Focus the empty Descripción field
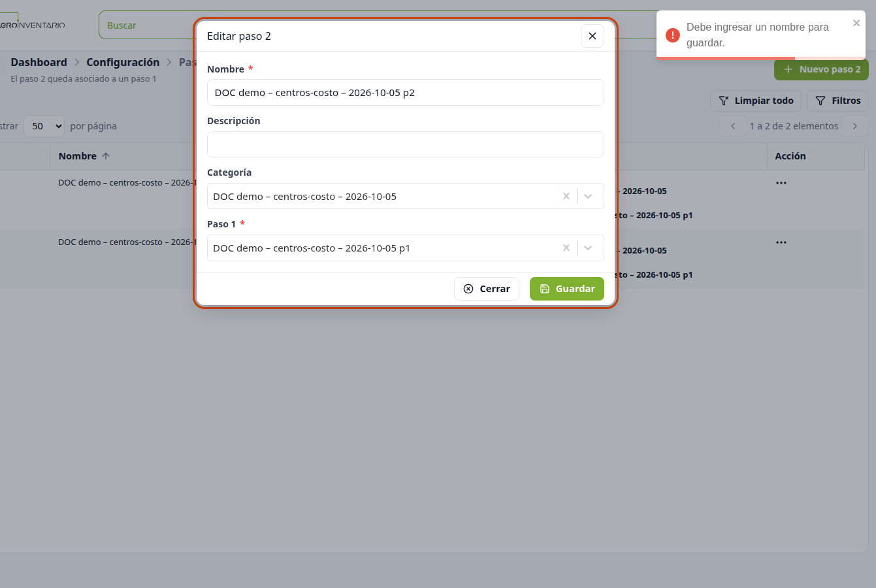The width and height of the screenshot is (876, 588). [x=405, y=144]
